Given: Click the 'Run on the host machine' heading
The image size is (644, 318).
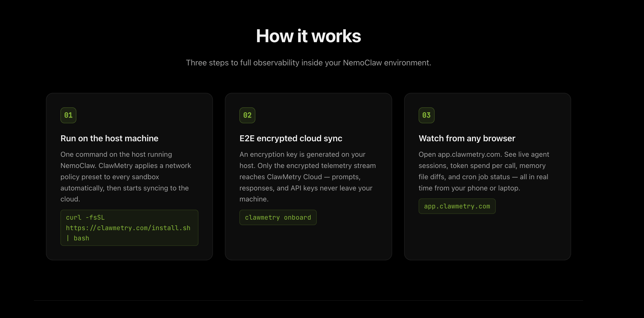Looking at the screenshot, I should (109, 138).
